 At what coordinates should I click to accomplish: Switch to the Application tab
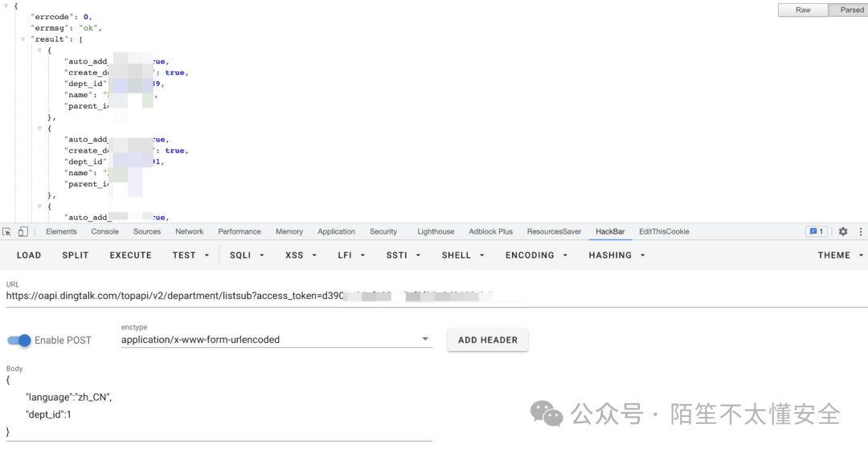click(336, 231)
